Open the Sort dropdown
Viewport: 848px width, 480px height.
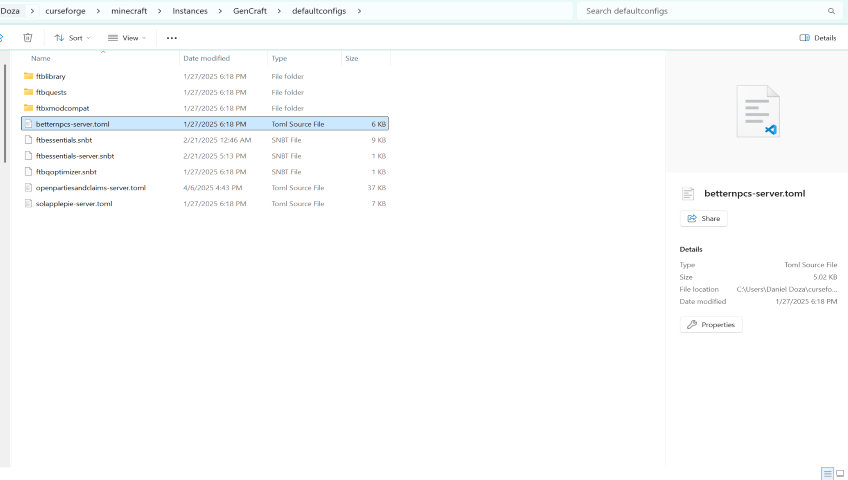click(72, 38)
